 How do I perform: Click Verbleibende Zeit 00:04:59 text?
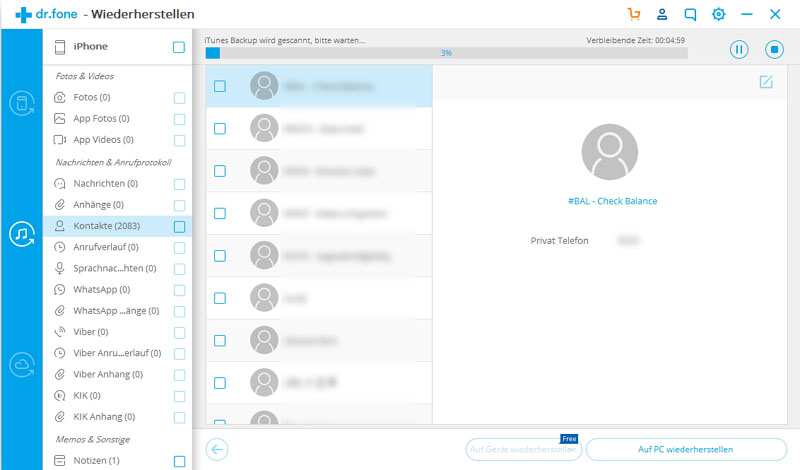[635, 40]
